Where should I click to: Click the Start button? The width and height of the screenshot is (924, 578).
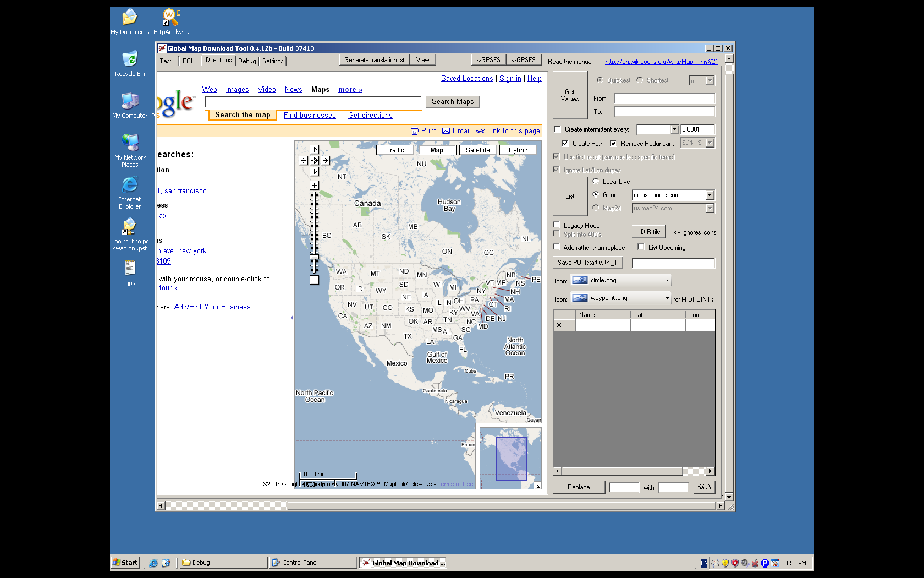(125, 563)
